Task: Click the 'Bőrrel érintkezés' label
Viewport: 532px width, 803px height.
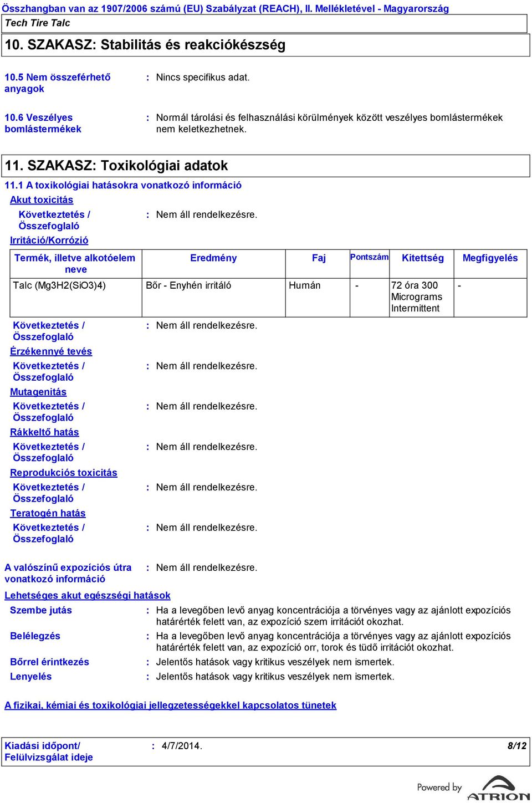Action: tap(49, 662)
